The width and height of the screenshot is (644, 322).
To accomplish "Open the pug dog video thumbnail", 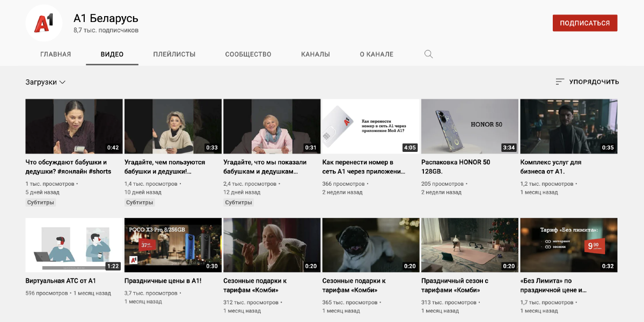I will pyautogui.click(x=371, y=245).
